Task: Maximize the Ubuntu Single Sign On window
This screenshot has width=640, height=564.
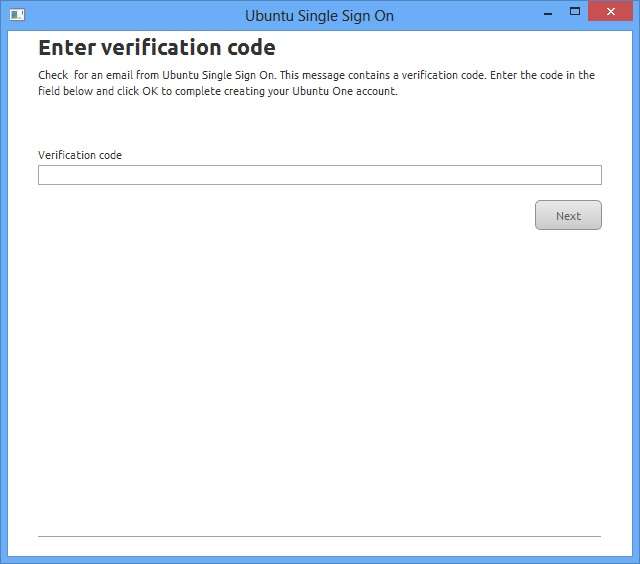Action: [575, 11]
